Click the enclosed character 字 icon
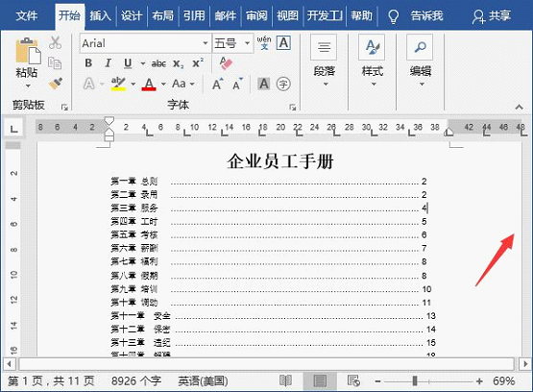 click(283, 84)
